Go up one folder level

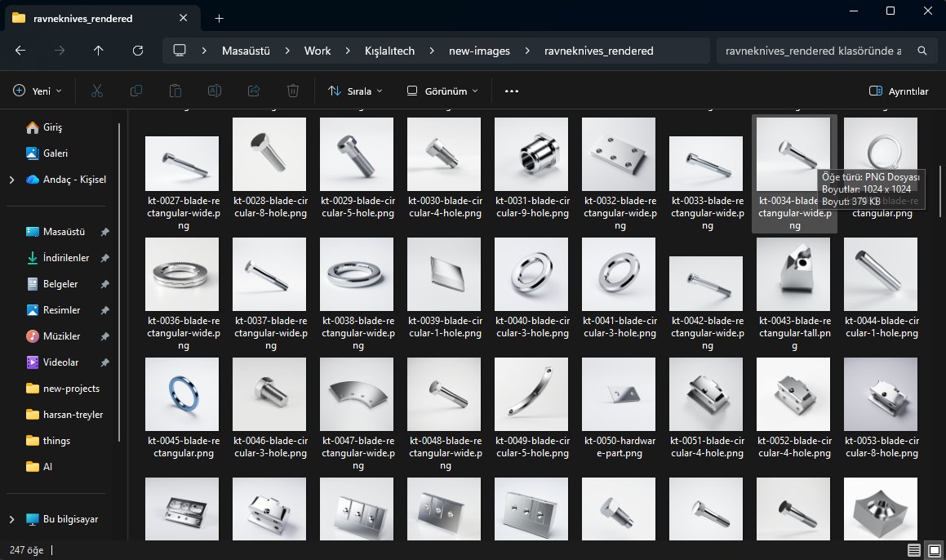98,51
